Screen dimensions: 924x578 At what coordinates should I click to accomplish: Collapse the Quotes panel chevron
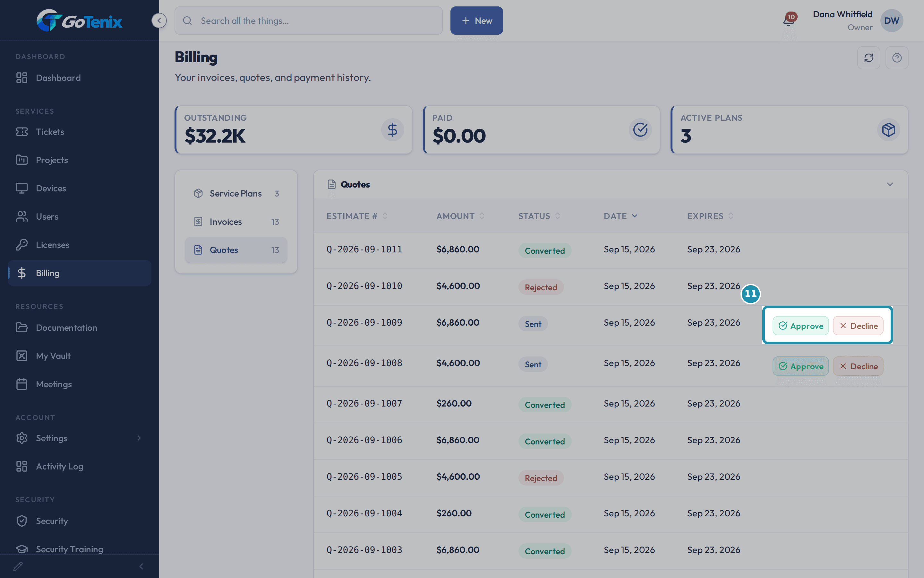click(890, 184)
